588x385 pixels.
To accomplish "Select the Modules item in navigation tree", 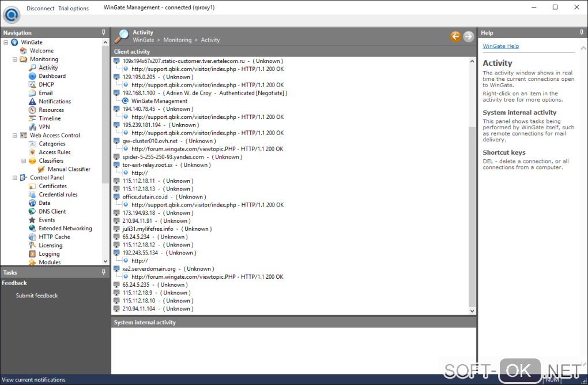I will [x=50, y=262].
